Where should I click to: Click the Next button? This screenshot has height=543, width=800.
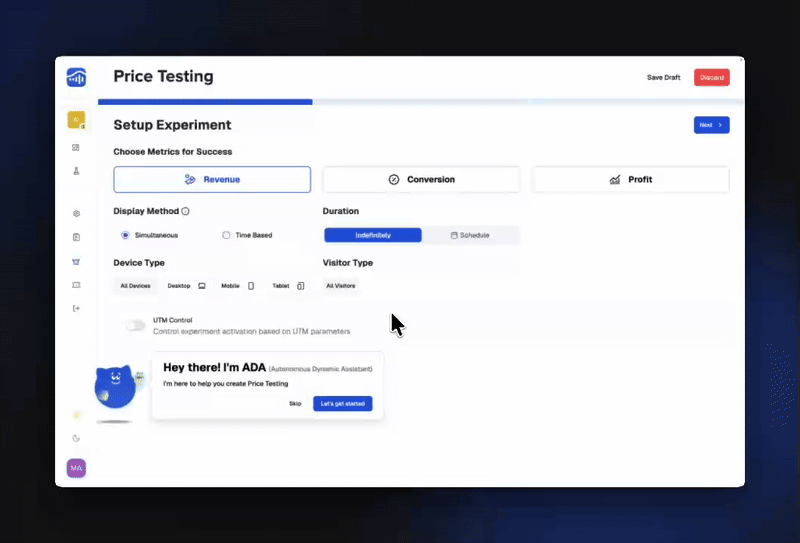pyautogui.click(x=711, y=125)
